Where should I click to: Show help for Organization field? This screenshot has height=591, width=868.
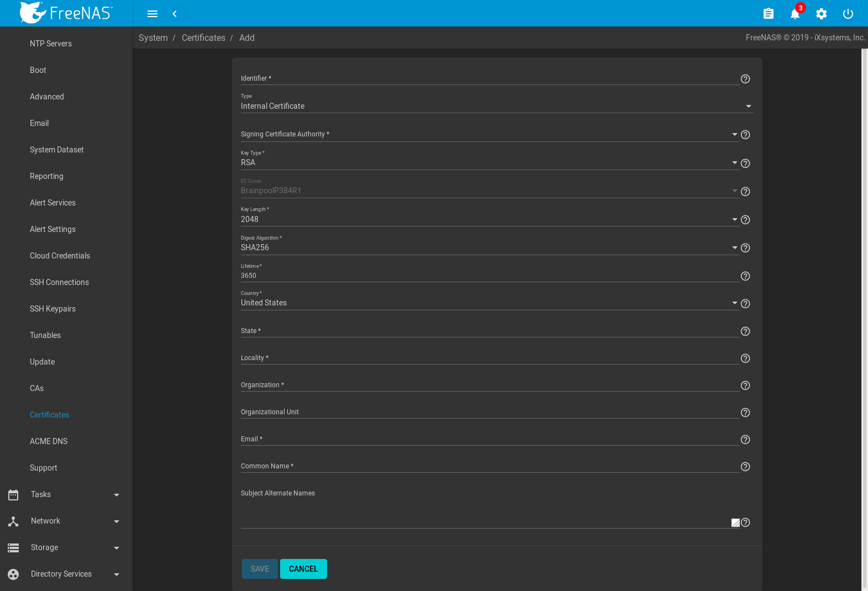tap(745, 386)
